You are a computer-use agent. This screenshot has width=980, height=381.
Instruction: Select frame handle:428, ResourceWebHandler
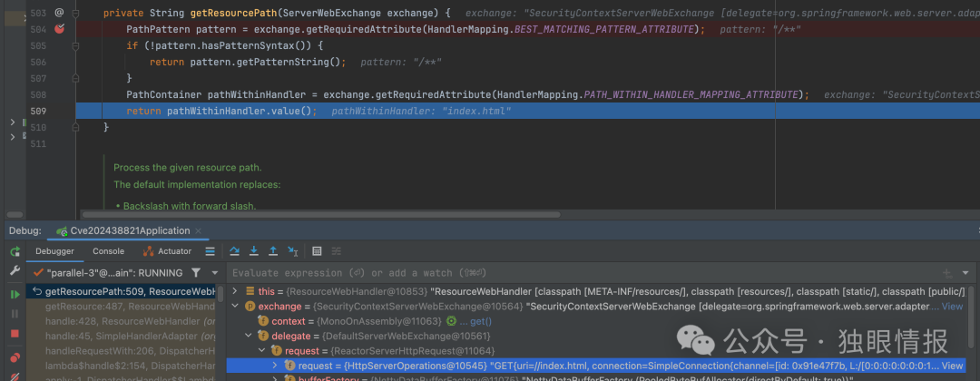coord(123,321)
